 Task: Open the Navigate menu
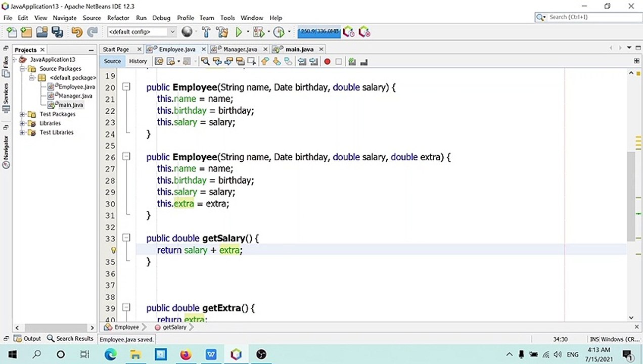tap(65, 18)
